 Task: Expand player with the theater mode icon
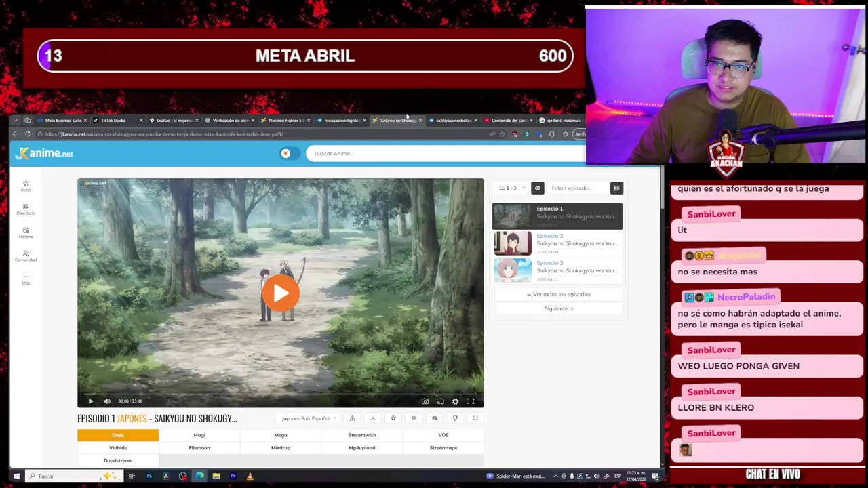coord(475,418)
